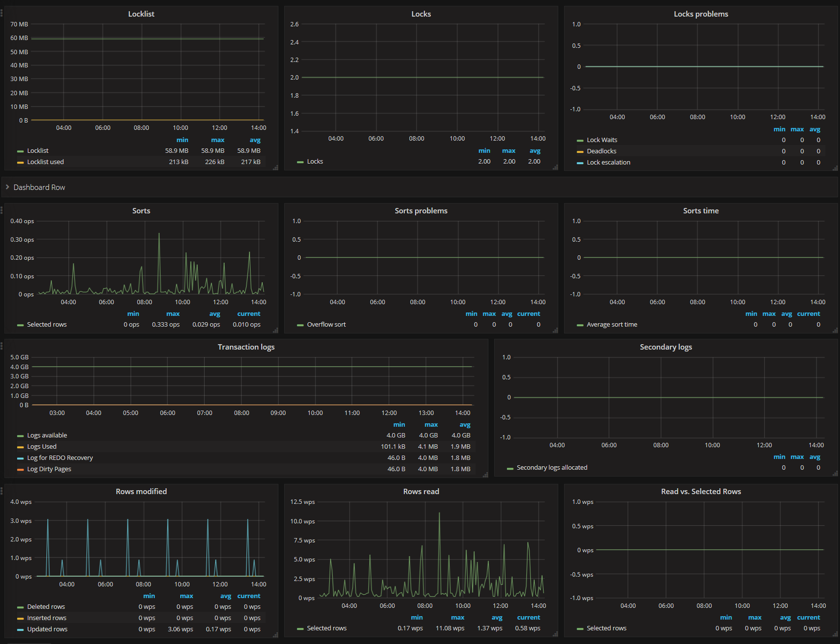Click resize handle of Rows read panel
Viewport: 840px width, 644px height.
[555, 634]
